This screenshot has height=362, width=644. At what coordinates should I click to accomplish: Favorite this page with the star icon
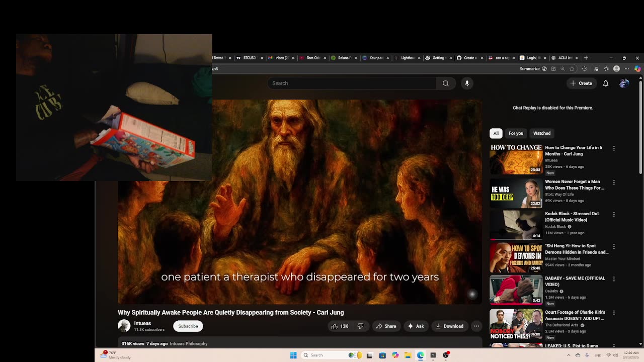click(x=572, y=69)
